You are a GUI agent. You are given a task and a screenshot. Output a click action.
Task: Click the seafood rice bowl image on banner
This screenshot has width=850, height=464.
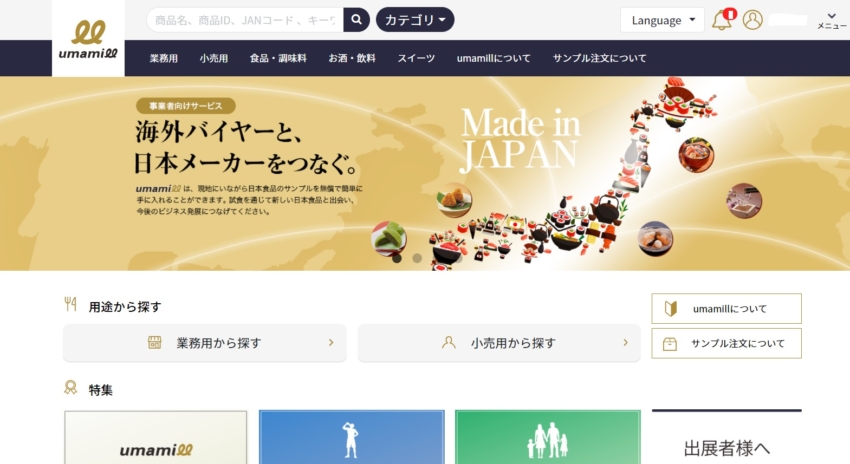(x=696, y=154)
